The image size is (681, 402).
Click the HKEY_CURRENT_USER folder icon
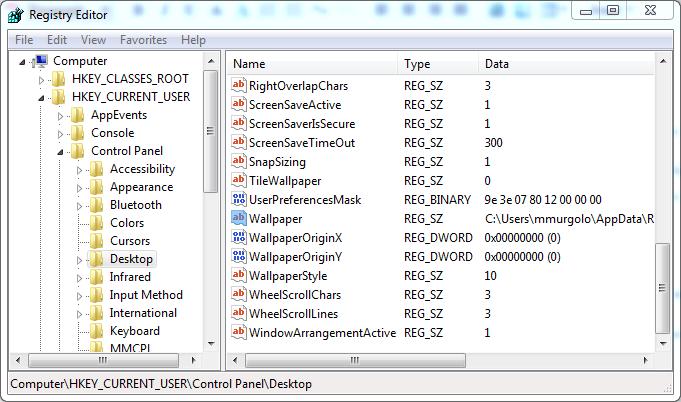point(59,97)
